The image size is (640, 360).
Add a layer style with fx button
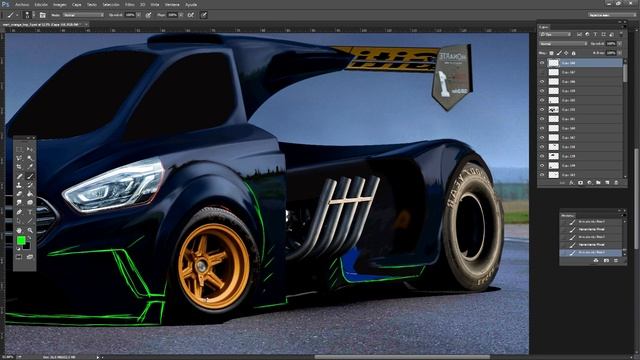pos(571,182)
